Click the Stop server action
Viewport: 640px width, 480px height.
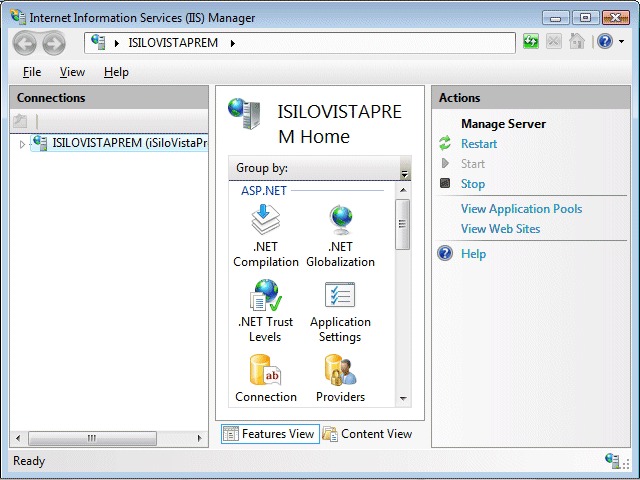point(472,184)
